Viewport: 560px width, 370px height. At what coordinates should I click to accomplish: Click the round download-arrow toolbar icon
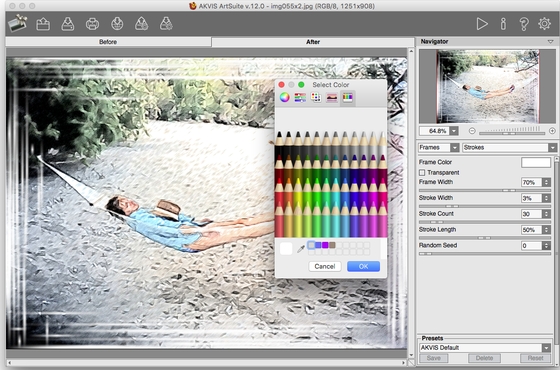[117, 24]
